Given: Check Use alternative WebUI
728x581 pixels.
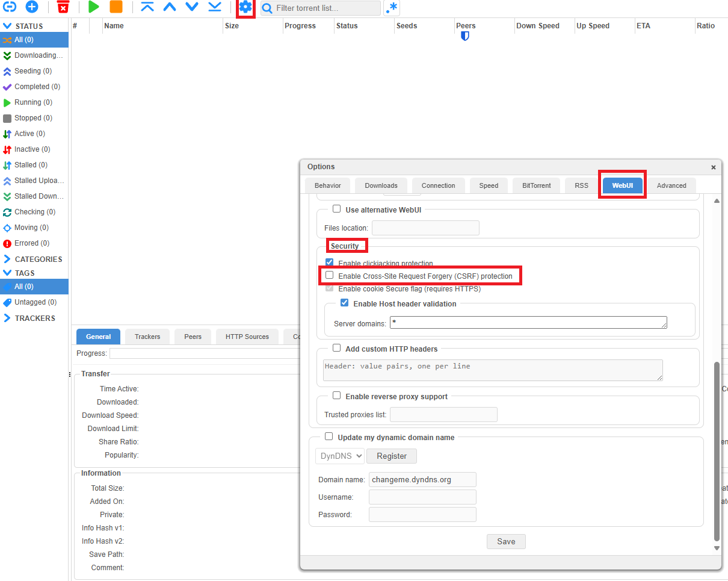Looking at the screenshot, I should point(336,208).
